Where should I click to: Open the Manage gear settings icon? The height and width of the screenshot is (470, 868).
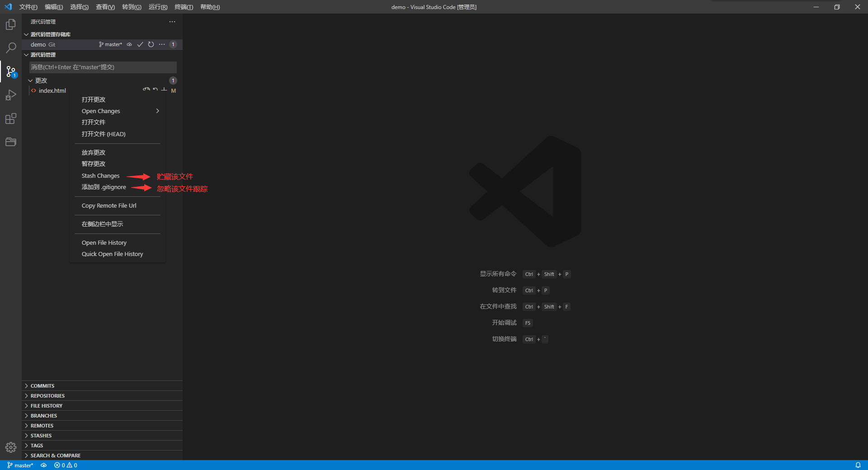pyautogui.click(x=11, y=447)
